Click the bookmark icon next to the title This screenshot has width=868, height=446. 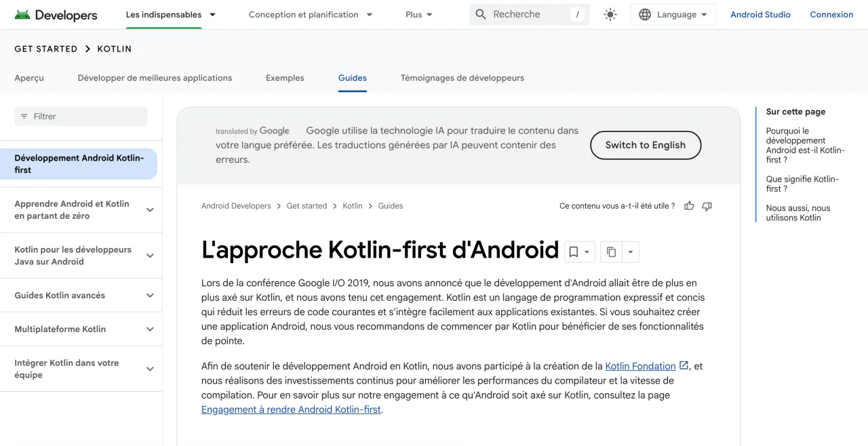point(574,252)
